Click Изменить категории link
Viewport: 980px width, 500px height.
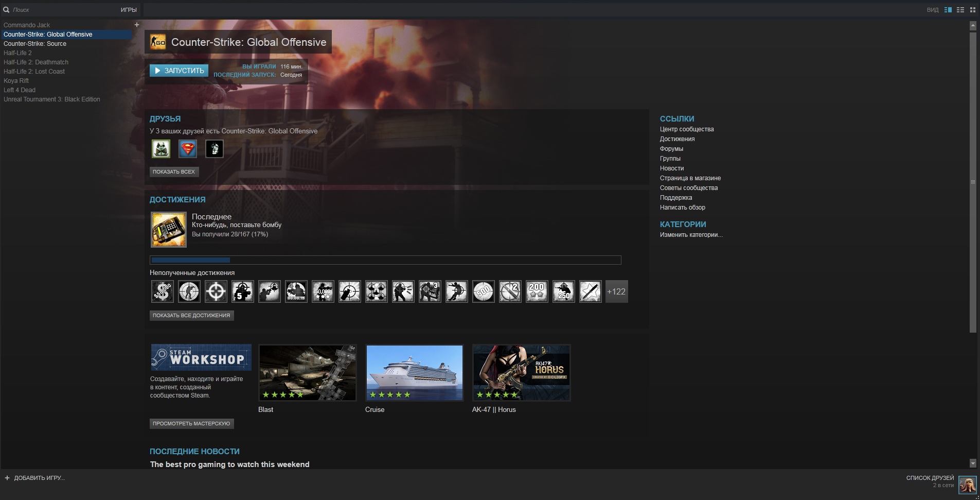(x=691, y=235)
